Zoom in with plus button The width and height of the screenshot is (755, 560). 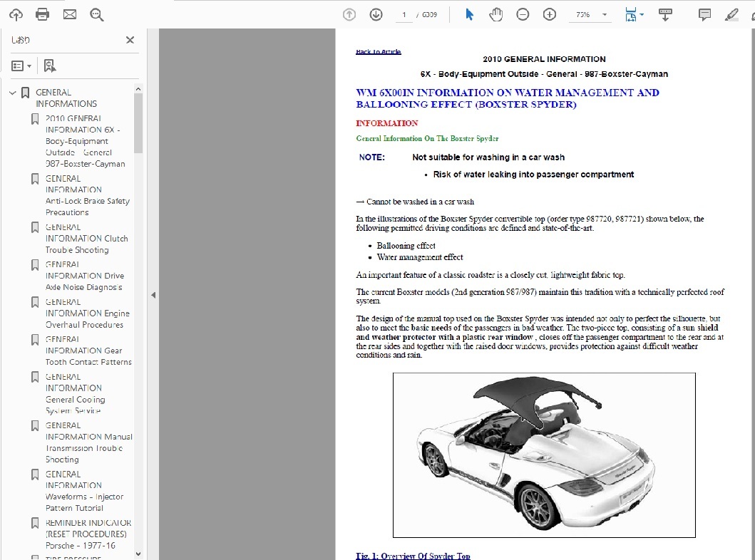pyautogui.click(x=550, y=15)
